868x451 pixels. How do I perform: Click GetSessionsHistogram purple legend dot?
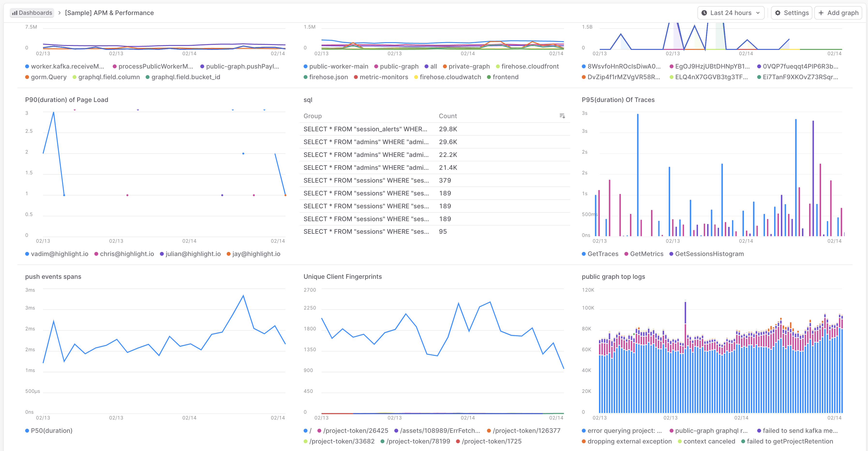pyautogui.click(x=671, y=254)
